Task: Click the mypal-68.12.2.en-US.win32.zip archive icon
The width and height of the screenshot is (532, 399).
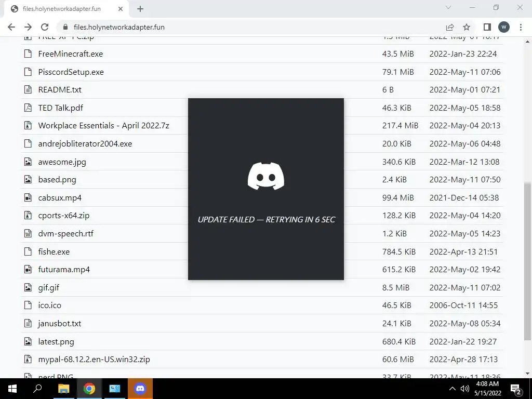Action: click(28, 359)
